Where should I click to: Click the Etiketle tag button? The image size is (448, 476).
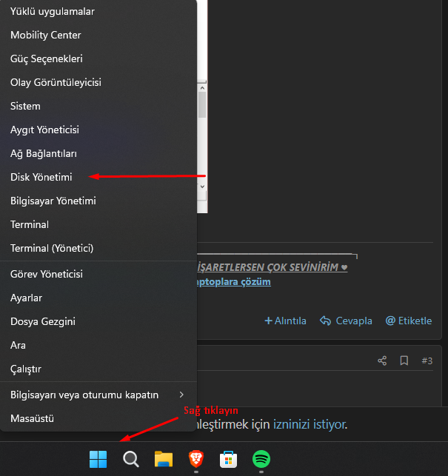pos(409,321)
